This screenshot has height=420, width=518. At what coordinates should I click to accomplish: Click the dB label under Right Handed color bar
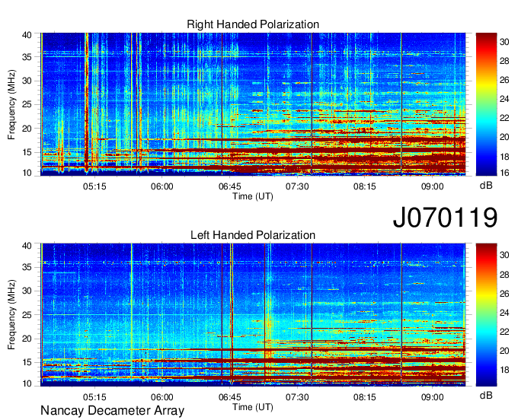[x=486, y=186]
